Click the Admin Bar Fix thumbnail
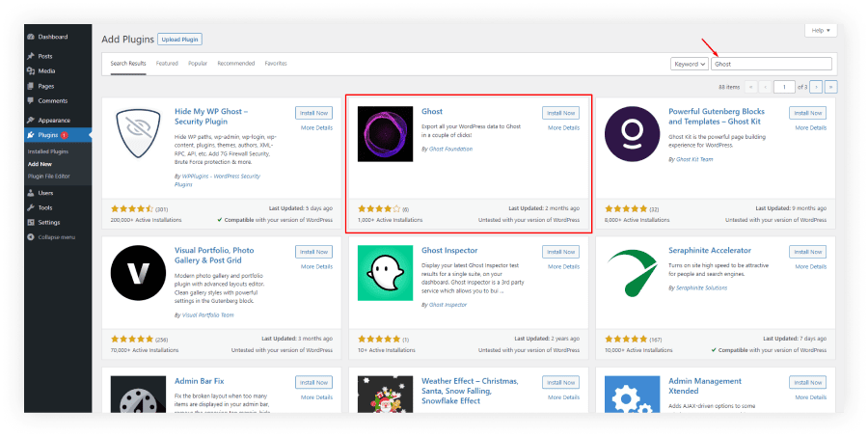 tap(138, 395)
